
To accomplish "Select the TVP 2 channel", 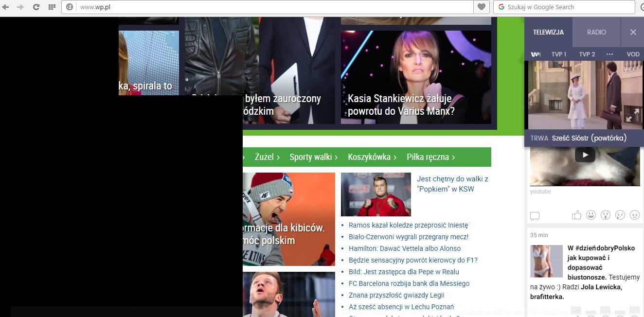I will (x=587, y=54).
